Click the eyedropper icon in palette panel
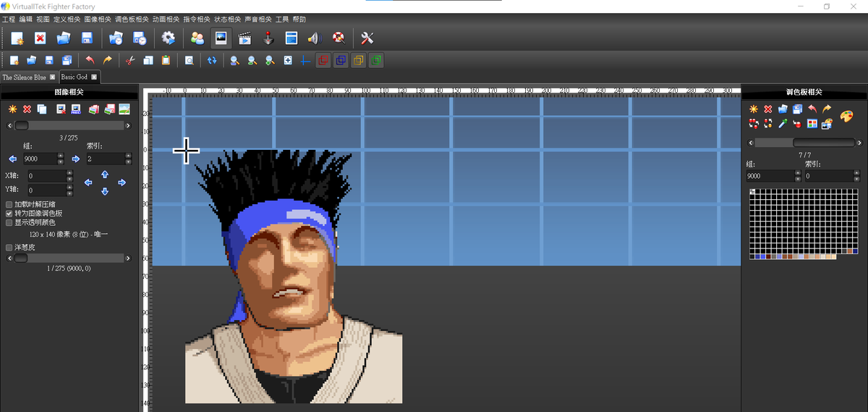The height and width of the screenshot is (412, 868). [782, 124]
